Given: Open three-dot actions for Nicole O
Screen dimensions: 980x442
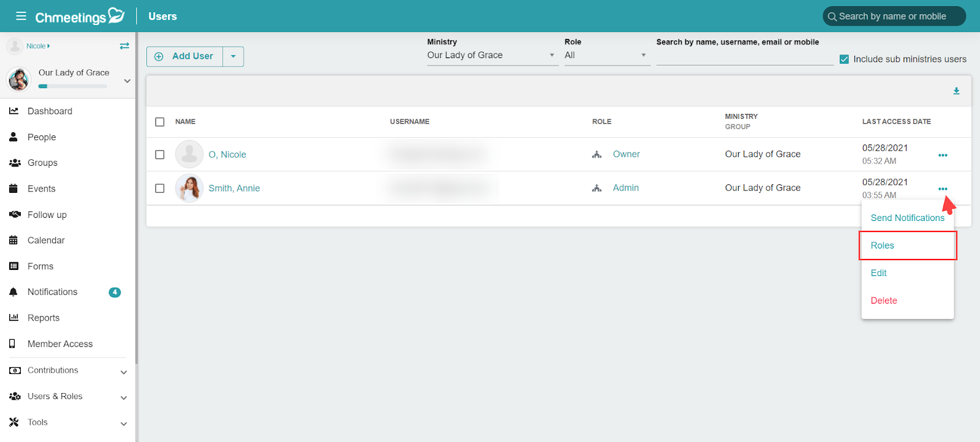Looking at the screenshot, I should pos(943,155).
